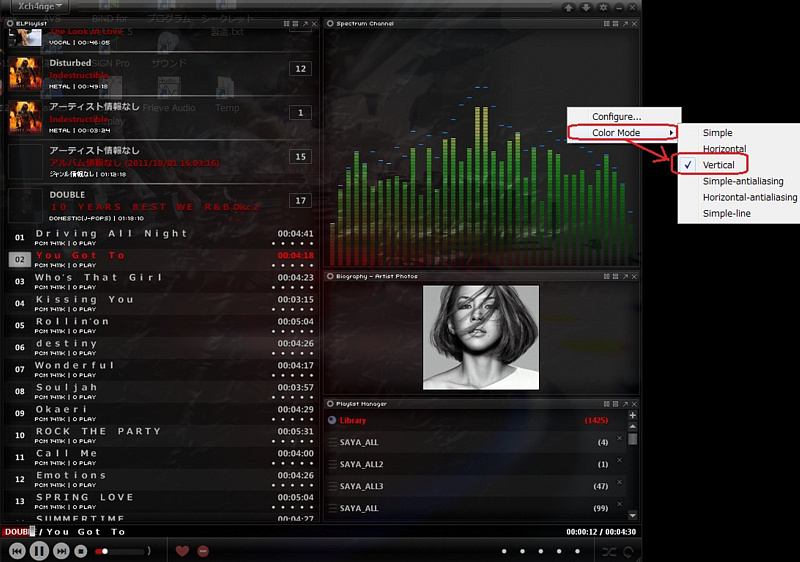
Task: Toggle shuffle playback mode
Action: click(x=609, y=551)
